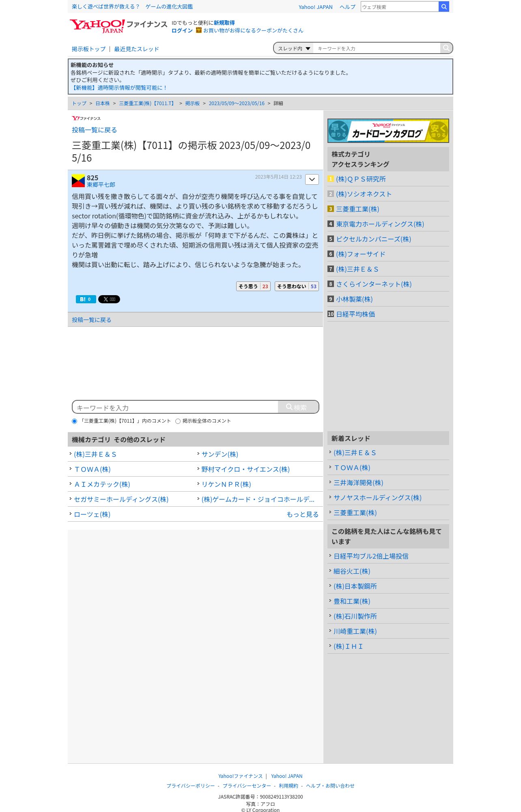Viewport: 521px width, 812px height.
Task: Open 2023/05/09〜2023/05/16 breadcrumb link
Action: [x=237, y=104]
